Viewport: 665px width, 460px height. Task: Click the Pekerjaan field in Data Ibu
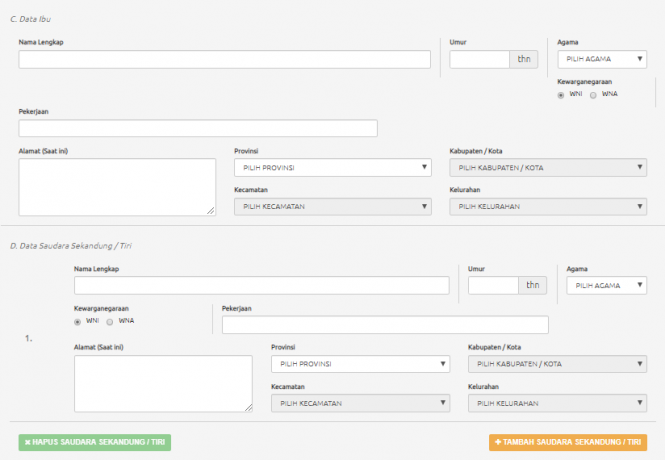tap(197, 128)
